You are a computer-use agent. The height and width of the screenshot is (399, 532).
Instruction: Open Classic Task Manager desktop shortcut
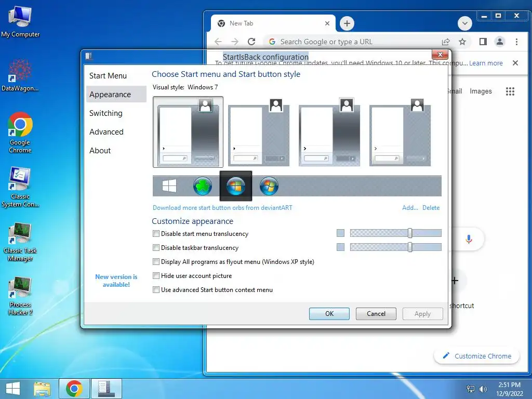(x=20, y=242)
